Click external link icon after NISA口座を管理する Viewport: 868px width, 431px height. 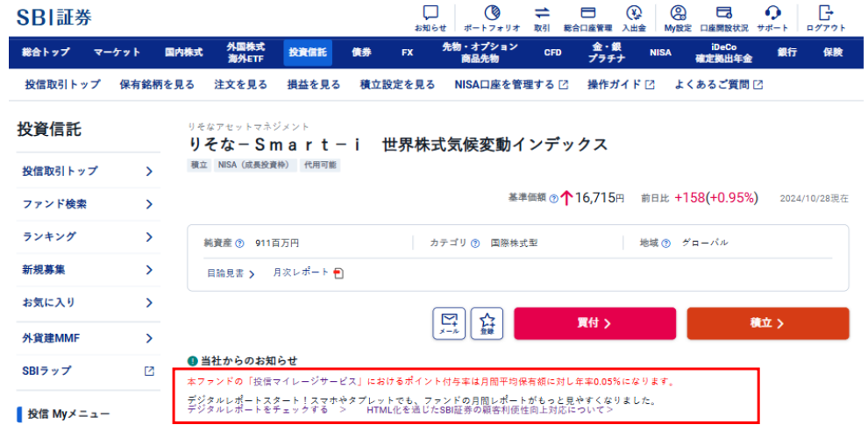pos(564,85)
